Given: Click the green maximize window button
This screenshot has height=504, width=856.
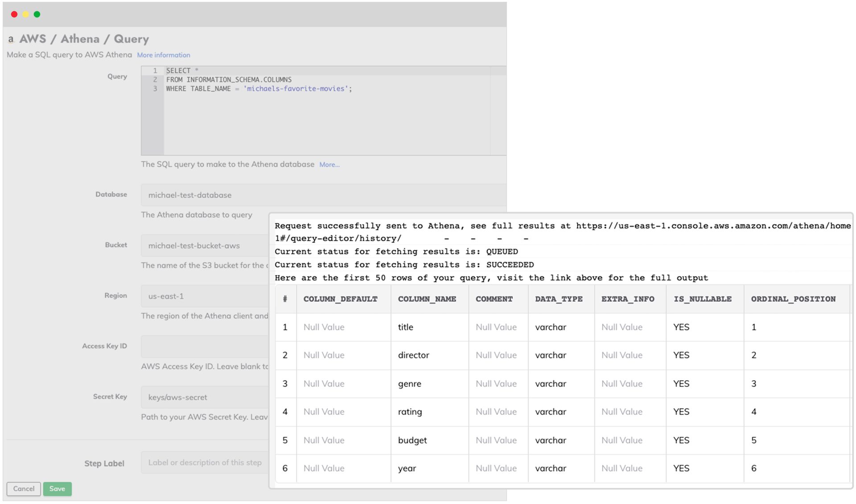Looking at the screenshot, I should [37, 14].
